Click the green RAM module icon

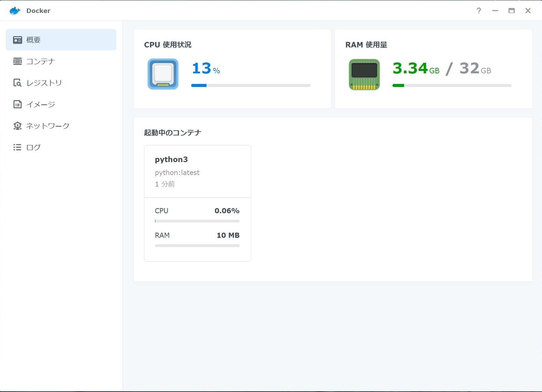click(364, 74)
